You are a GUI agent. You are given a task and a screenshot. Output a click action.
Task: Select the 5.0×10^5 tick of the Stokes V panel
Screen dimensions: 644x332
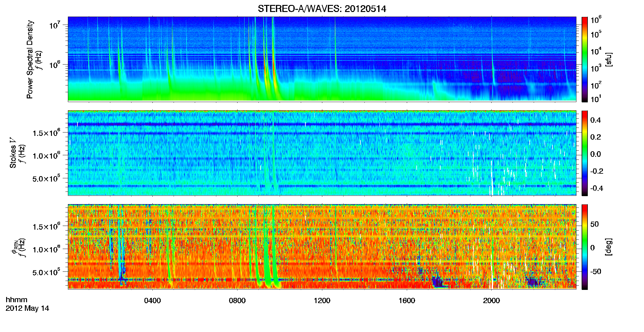46,179
